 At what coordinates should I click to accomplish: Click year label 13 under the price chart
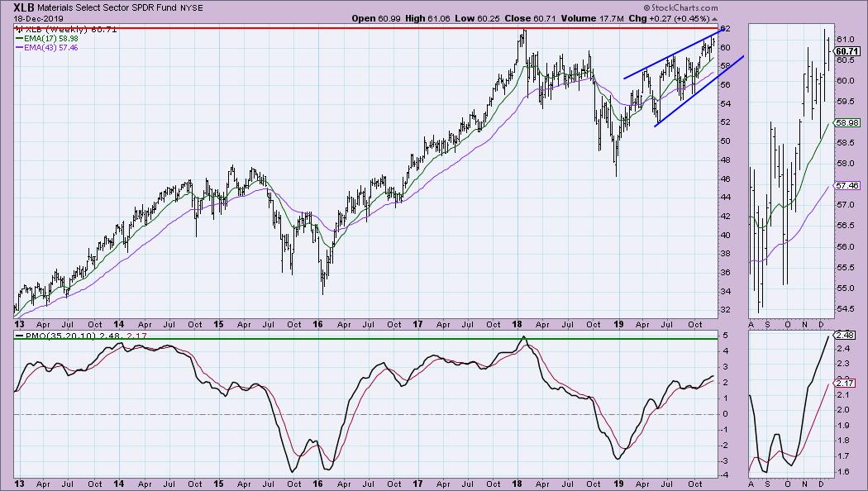coord(19,324)
